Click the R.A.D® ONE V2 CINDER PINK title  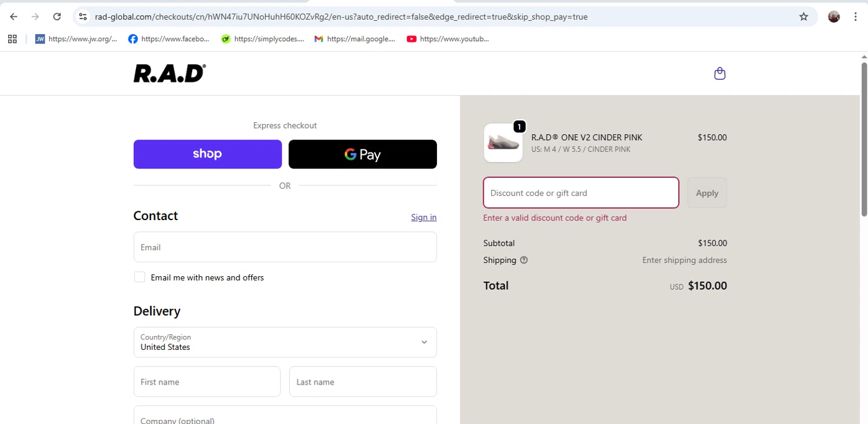tap(587, 137)
